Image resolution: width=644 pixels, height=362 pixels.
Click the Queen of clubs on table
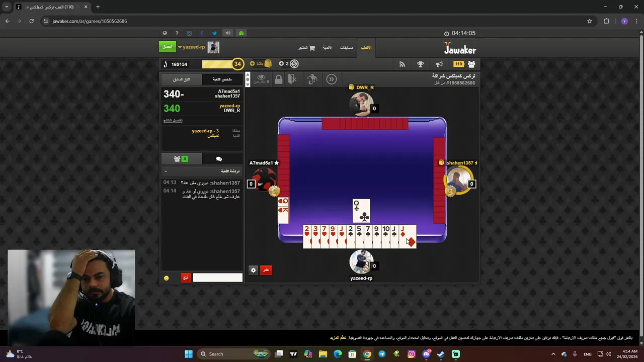point(361,211)
